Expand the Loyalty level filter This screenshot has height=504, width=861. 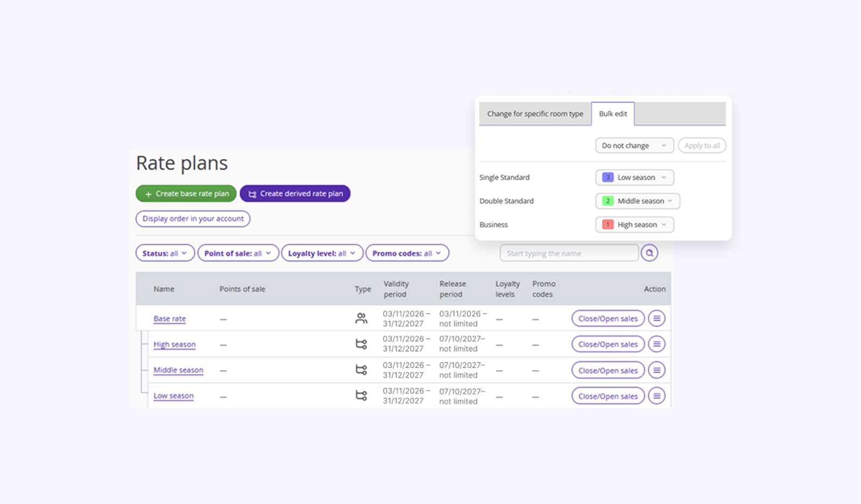point(322,253)
